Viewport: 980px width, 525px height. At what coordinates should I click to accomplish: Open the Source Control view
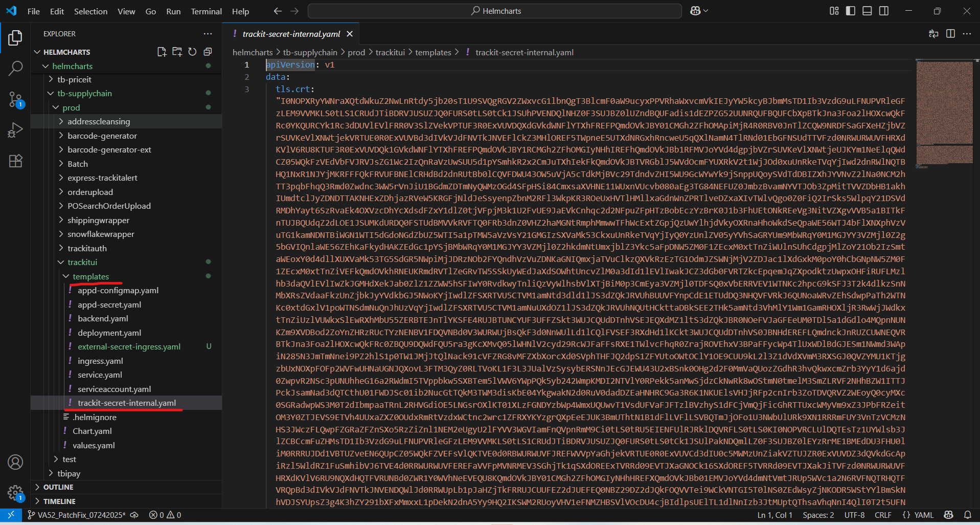coord(15,100)
